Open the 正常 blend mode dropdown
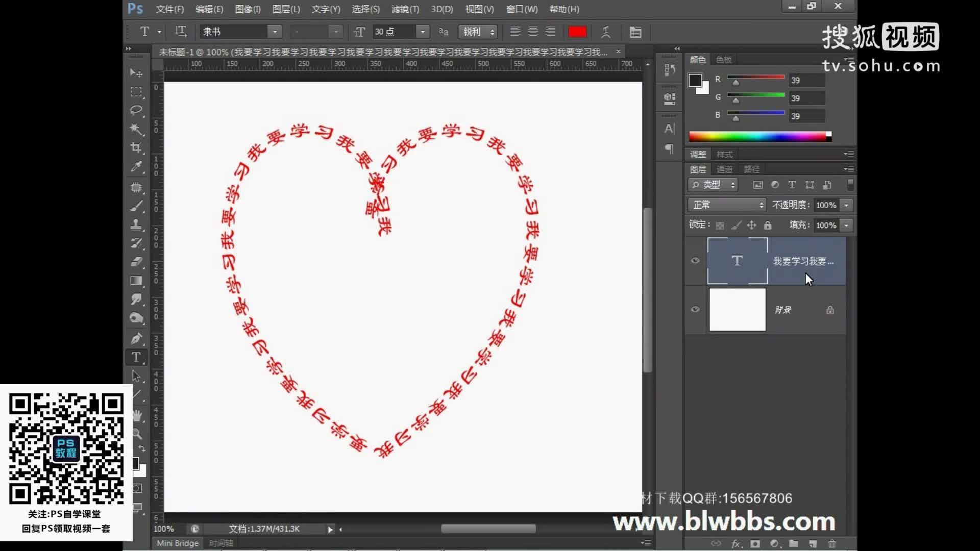The image size is (980, 551). [x=727, y=205]
